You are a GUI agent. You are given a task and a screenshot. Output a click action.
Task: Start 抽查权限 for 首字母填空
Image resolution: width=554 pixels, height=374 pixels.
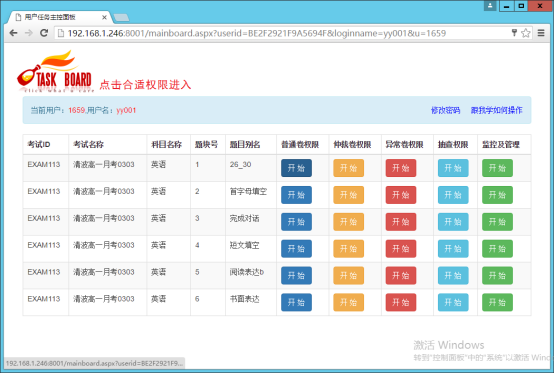point(453,195)
